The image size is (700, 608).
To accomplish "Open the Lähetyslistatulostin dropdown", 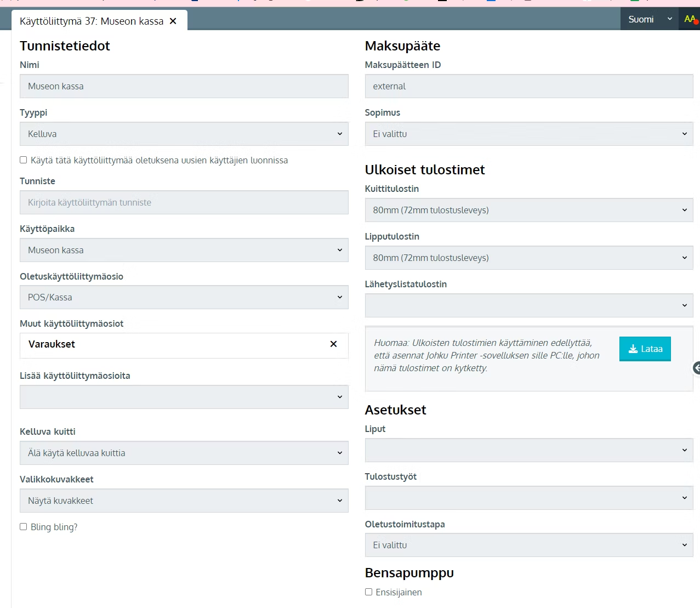I will pyautogui.click(x=529, y=305).
